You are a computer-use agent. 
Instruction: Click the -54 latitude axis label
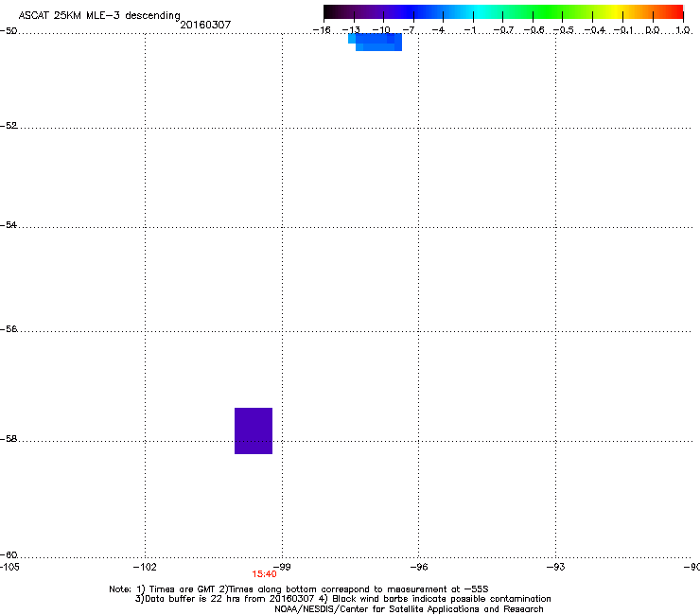pyautogui.click(x=9, y=224)
